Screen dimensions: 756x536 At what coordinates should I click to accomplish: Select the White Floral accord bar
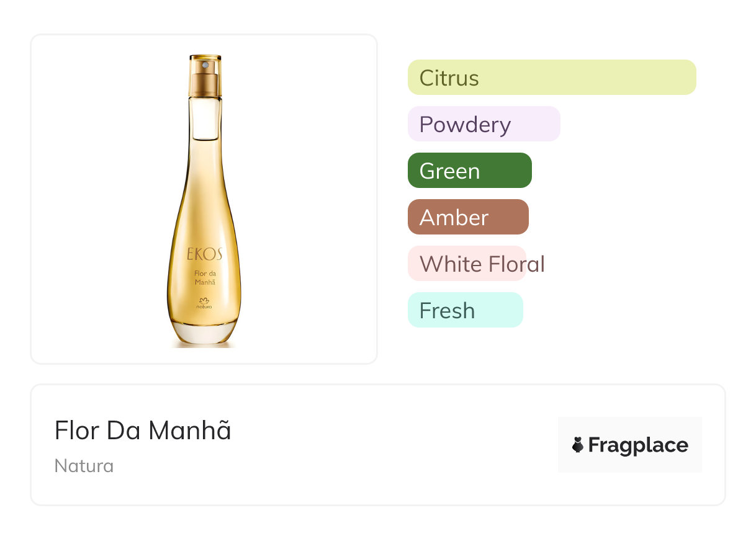click(x=467, y=264)
